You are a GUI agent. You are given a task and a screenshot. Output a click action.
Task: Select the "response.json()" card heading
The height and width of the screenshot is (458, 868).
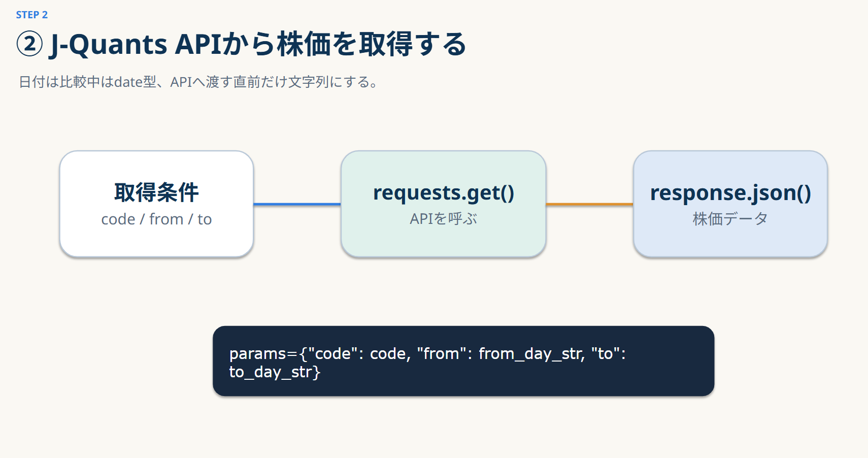pyautogui.click(x=730, y=193)
